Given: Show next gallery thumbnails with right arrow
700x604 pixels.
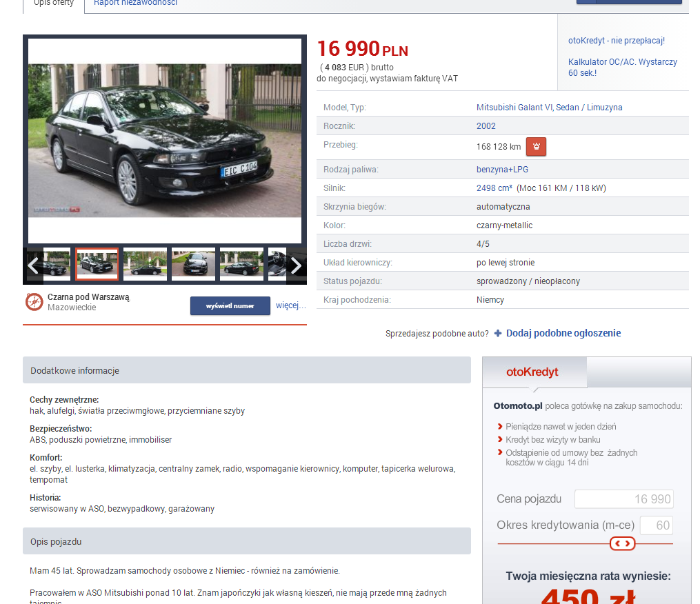Looking at the screenshot, I should point(296,265).
